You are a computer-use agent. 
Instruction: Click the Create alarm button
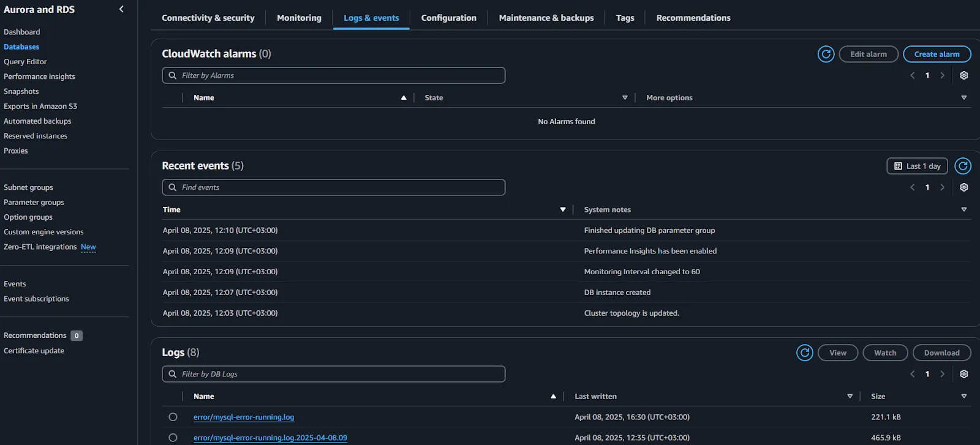click(937, 54)
